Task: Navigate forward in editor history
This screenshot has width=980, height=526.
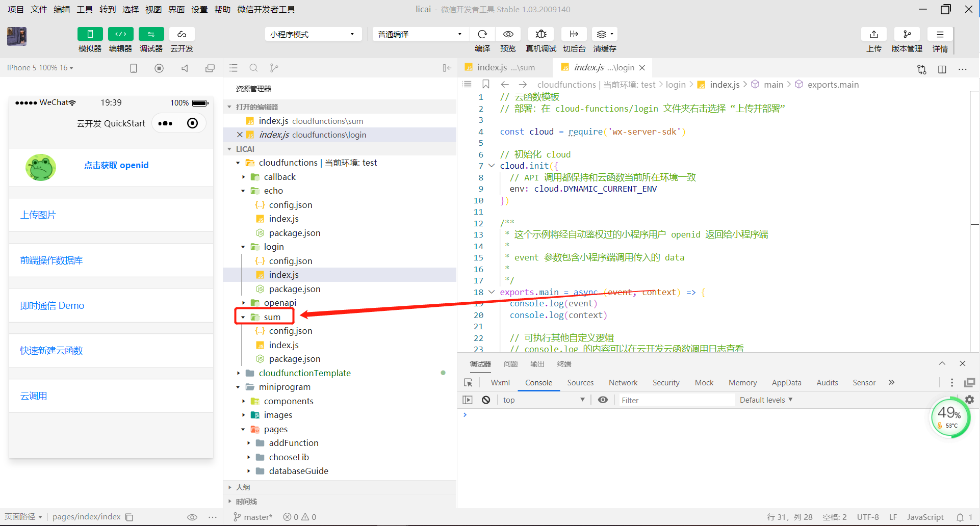Action: (x=523, y=84)
